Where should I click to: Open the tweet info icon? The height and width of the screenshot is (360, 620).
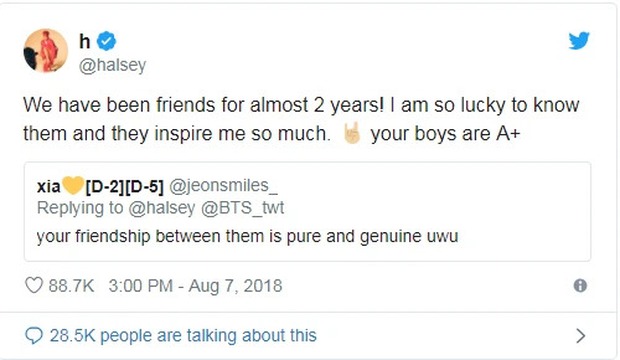pos(580,285)
